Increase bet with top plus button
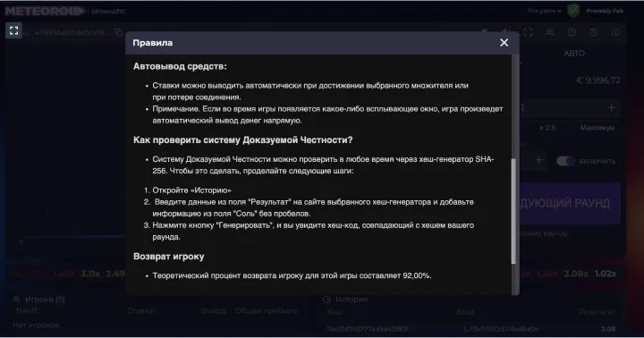The height and width of the screenshot is (338, 644). (611, 107)
